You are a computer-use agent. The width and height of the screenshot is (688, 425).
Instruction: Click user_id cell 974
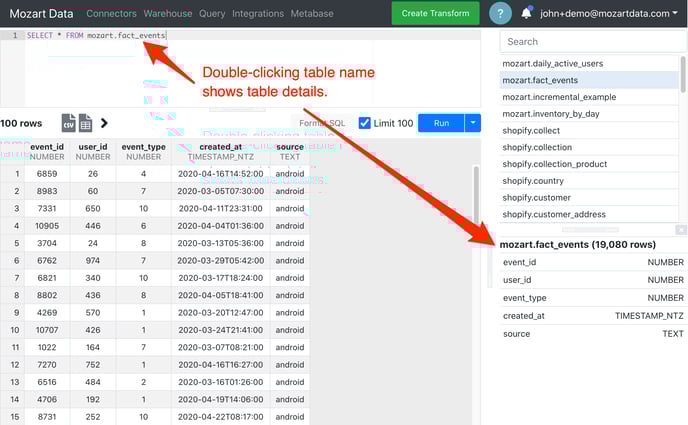point(93,261)
